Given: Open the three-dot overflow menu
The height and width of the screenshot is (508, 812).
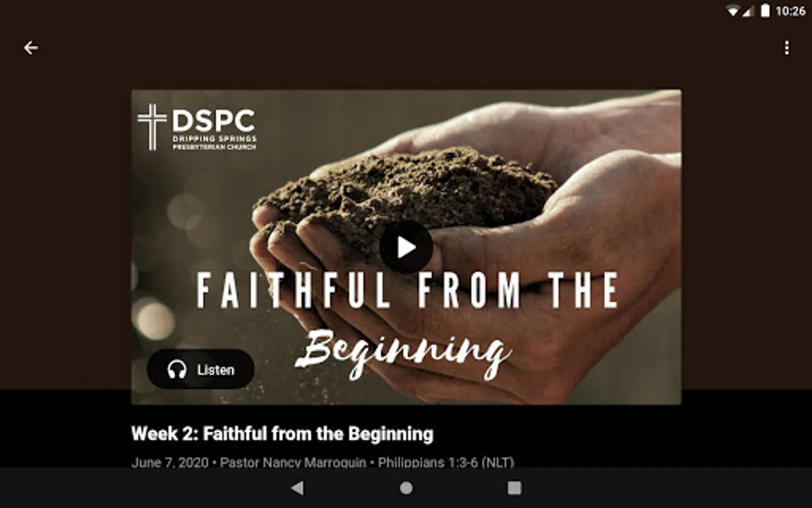Looking at the screenshot, I should (787, 47).
